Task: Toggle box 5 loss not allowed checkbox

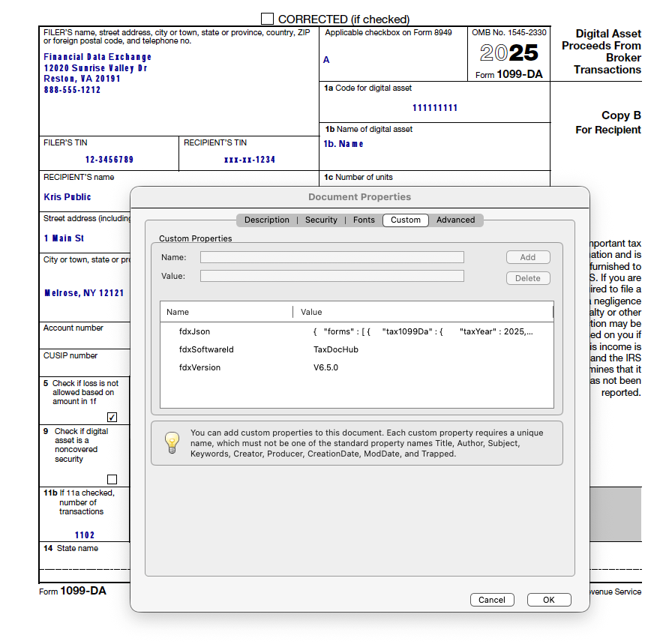Action: [112, 417]
